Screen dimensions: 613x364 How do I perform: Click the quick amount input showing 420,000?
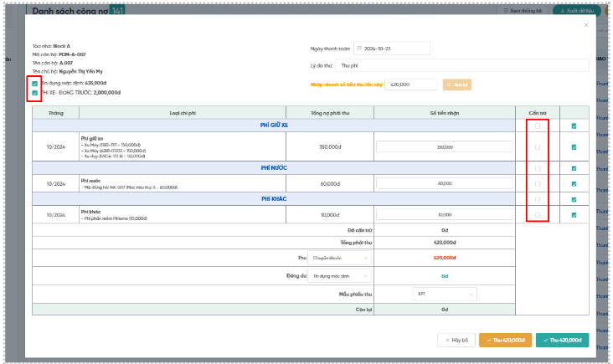(x=411, y=85)
